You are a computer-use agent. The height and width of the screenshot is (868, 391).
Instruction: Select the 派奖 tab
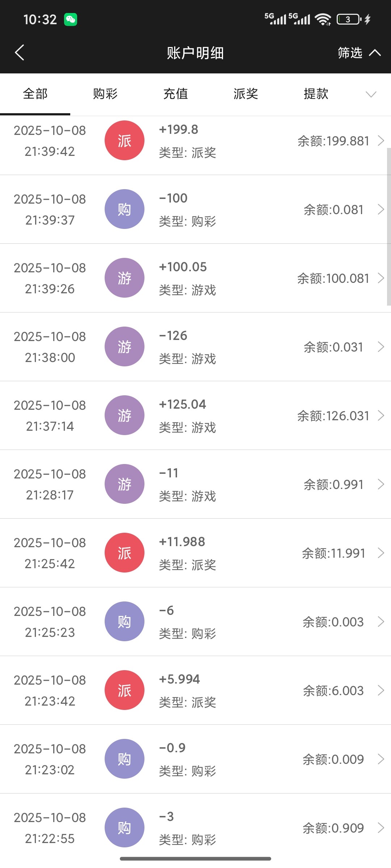click(246, 94)
